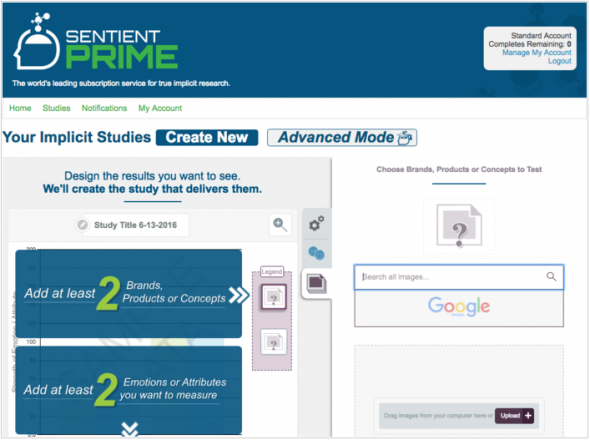Click the Add at least 2 Brands banner
Screen dimensions: 590x440
tap(129, 294)
